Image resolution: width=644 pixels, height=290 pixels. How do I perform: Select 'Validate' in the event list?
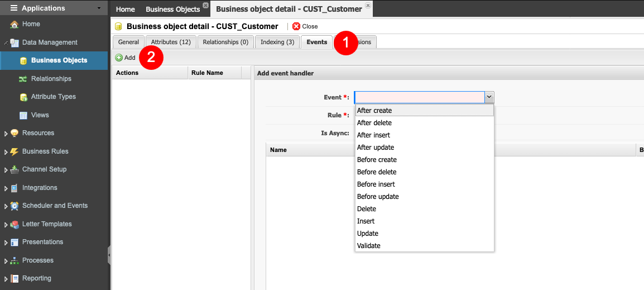[x=369, y=246]
